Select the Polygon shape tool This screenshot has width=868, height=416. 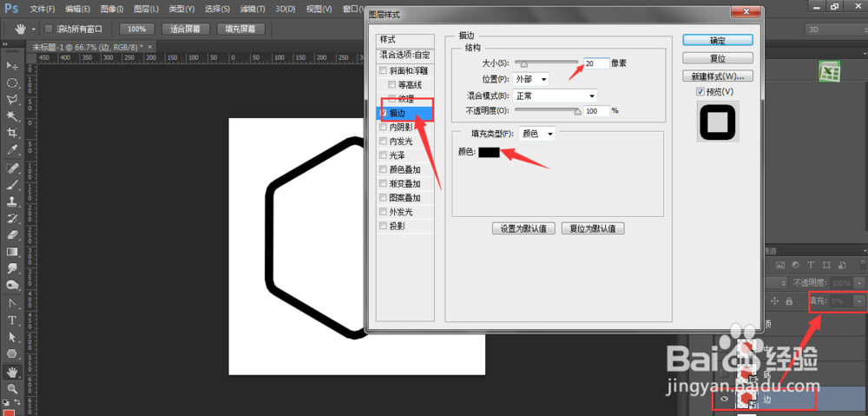point(11,353)
